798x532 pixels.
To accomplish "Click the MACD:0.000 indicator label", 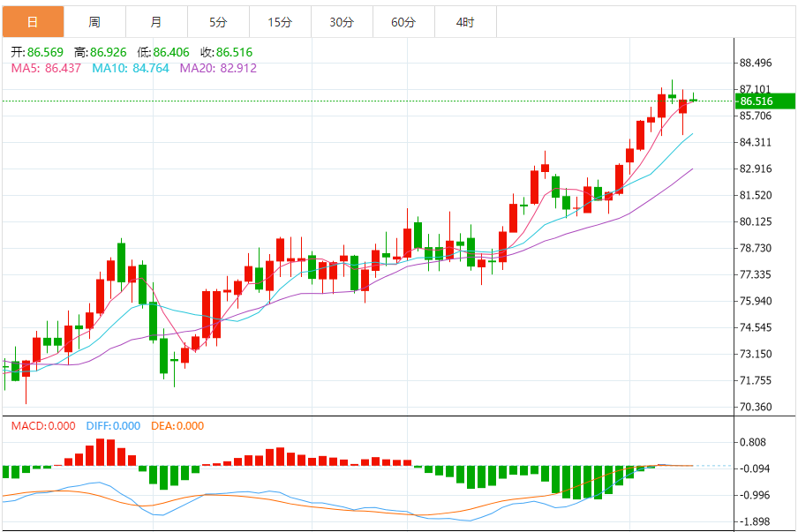I will tap(43, 426).
